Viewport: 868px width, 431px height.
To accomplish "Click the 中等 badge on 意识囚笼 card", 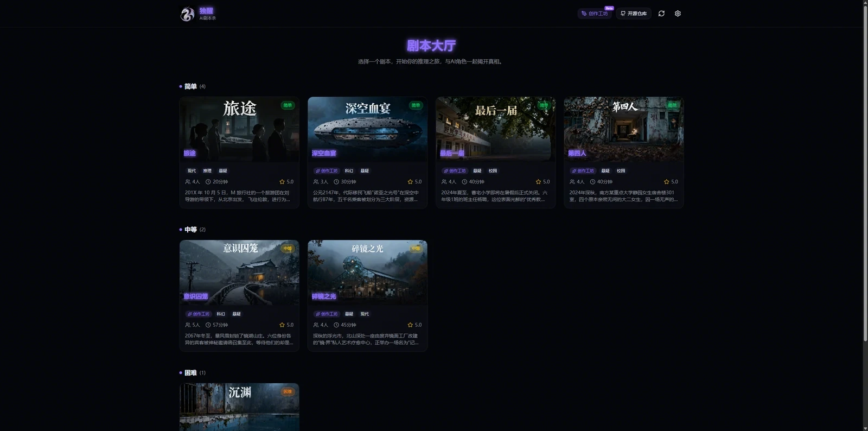I will click(x=288, y=249).
